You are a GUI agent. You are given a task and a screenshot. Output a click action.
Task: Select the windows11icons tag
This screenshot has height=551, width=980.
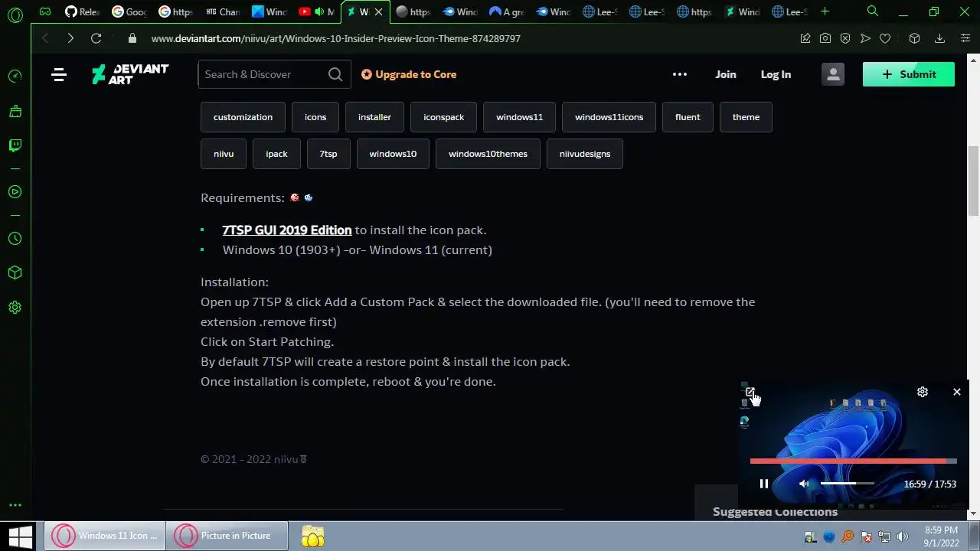[x=609, y=117]
